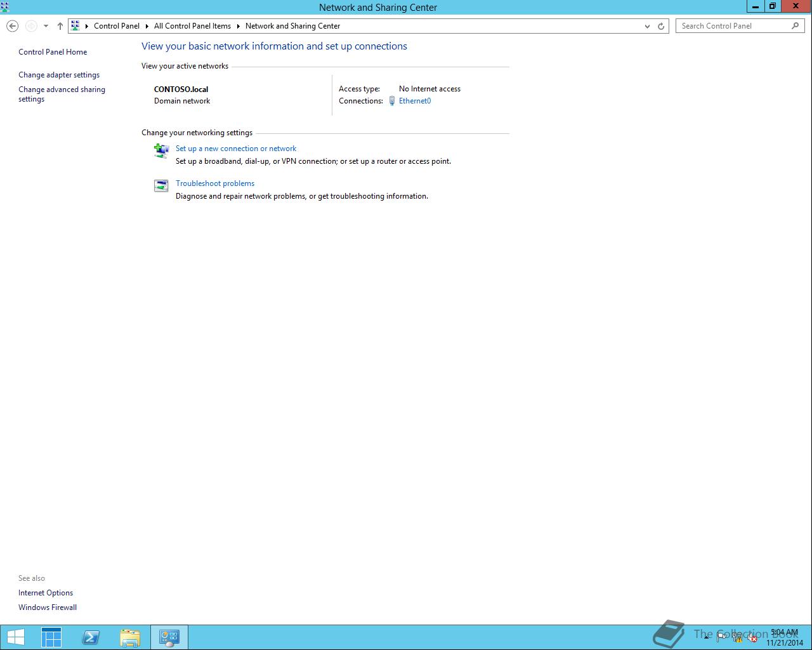Click the Action Center flag tray icon
The height and width of the screenshot is (650, 812).
coord(721,637)
